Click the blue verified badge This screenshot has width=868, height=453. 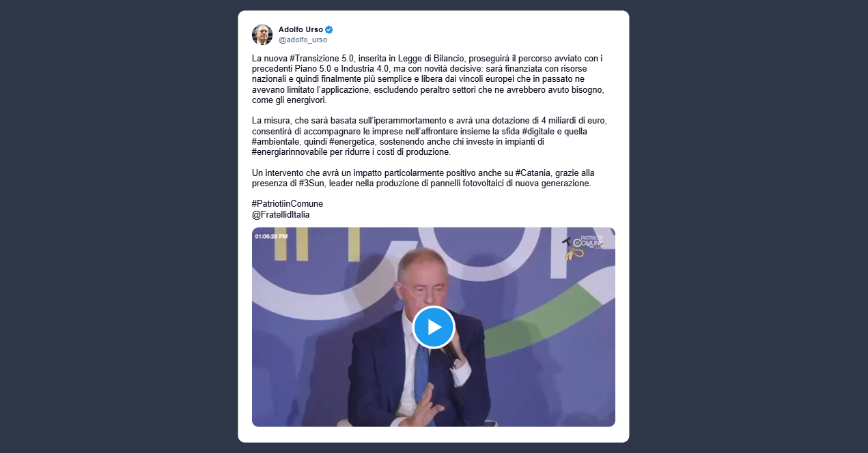[x=329, y=29]
